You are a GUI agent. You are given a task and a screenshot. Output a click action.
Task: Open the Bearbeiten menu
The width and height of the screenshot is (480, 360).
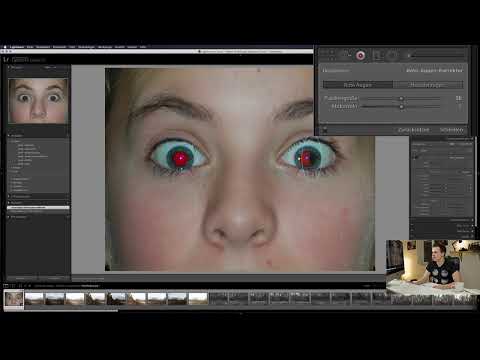click(x=43, y=47)
